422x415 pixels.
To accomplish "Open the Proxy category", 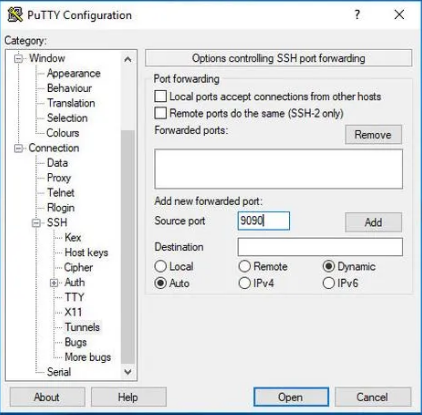I will 59,178.
